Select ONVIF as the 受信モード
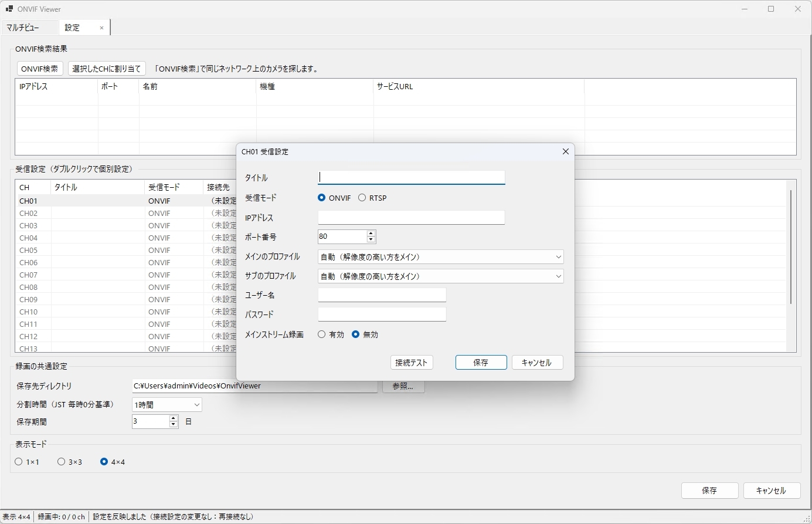812x524 pixels. (334, 198)
